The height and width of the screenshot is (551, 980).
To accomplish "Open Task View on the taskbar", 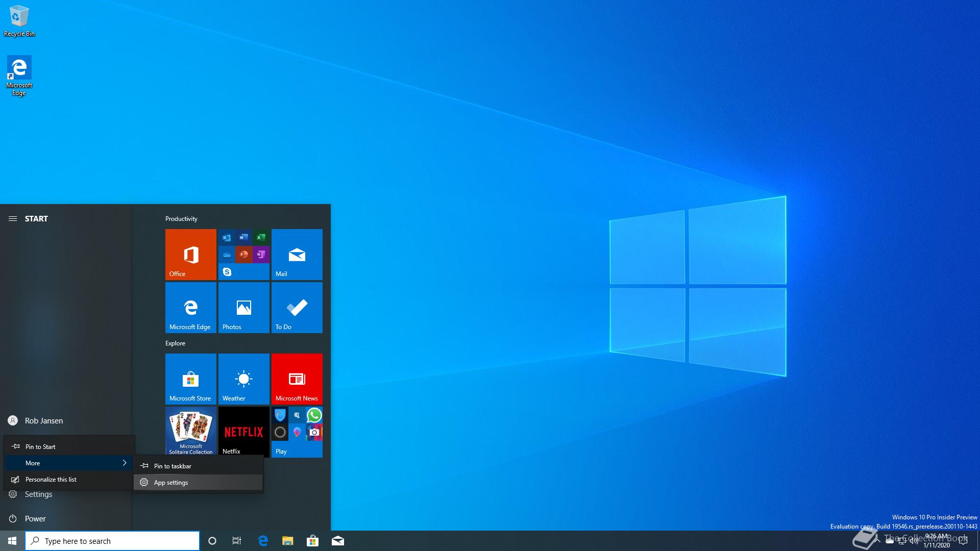I will tap(237, 541).
